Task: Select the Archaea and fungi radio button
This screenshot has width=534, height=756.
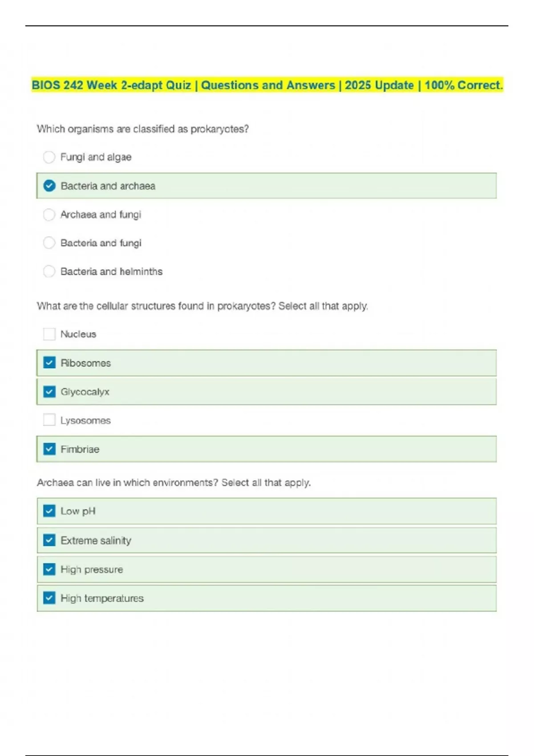Action: click(49, 215)
